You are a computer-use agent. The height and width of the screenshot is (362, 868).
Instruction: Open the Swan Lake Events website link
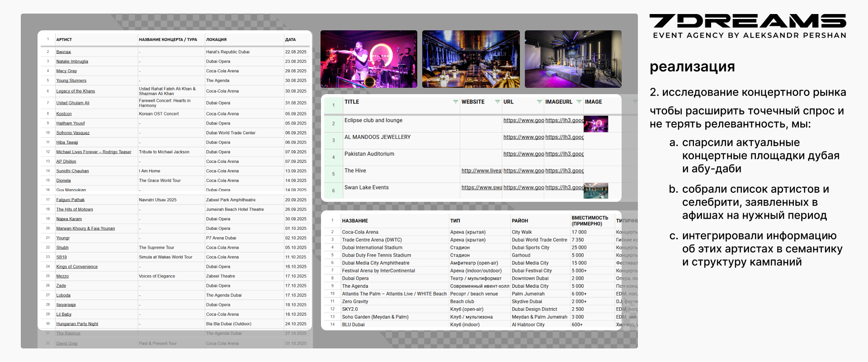(481, 187)
